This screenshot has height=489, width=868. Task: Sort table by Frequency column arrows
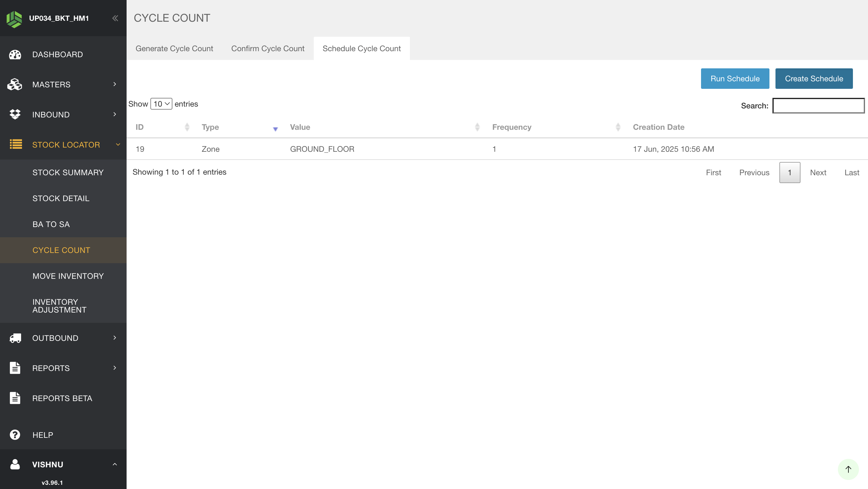pyautogui.click(x=618, y=127)
